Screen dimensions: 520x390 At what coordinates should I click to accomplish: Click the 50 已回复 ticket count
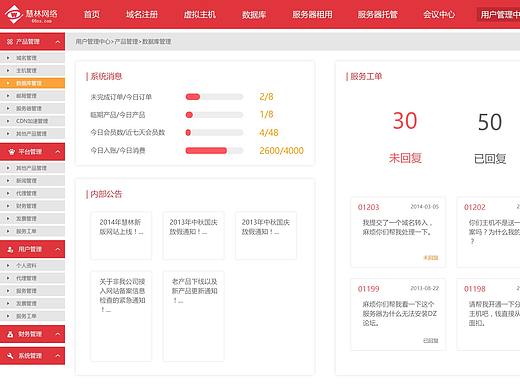click(x=490, y=138)
